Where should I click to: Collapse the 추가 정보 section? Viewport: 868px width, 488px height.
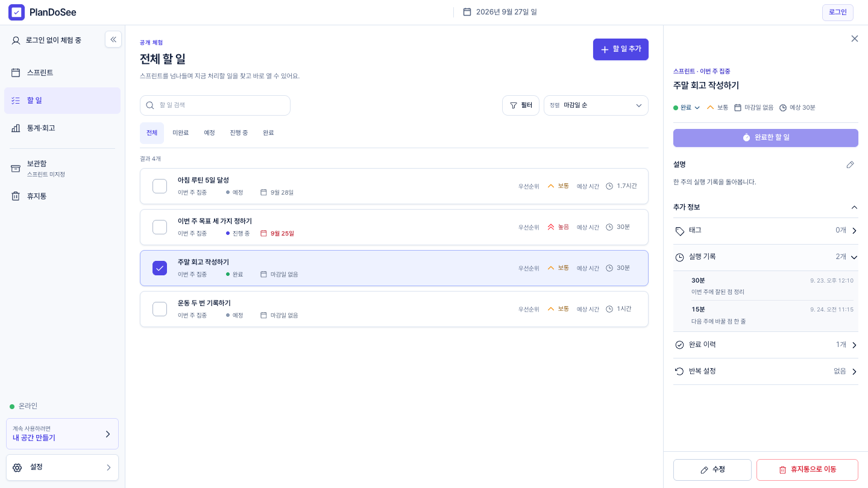pos(854,207)
